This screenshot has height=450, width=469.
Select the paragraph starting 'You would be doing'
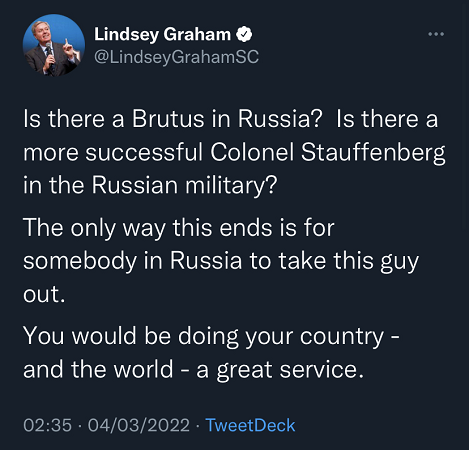pos(211,353)
